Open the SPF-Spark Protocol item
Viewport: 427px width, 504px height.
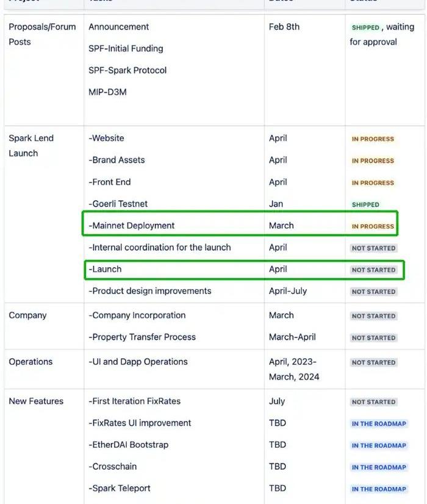coord(127,70)
